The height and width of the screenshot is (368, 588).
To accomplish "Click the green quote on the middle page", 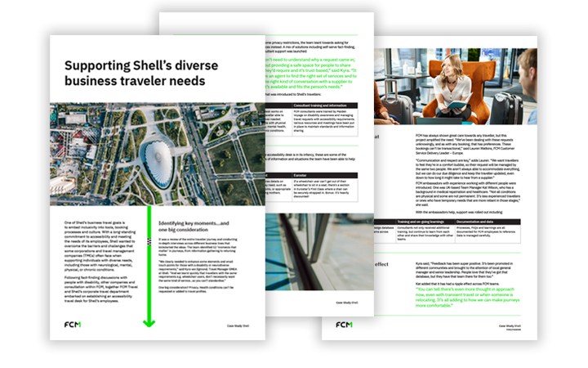I will click(x=311, y=73).
